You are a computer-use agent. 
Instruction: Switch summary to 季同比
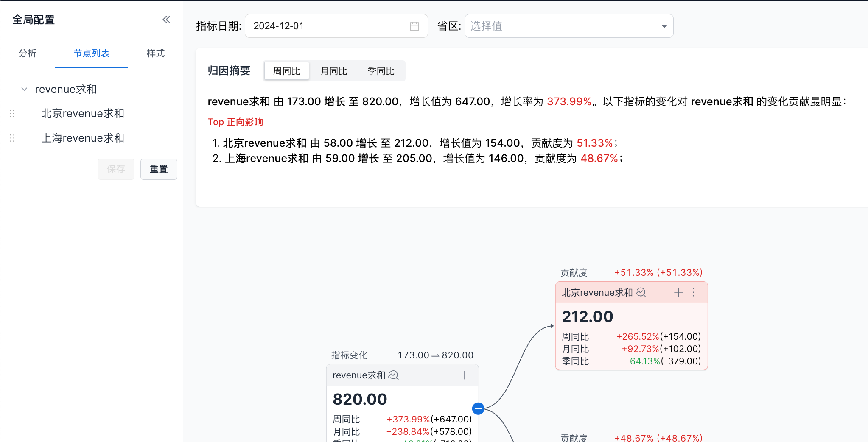(x=381, y=71)
